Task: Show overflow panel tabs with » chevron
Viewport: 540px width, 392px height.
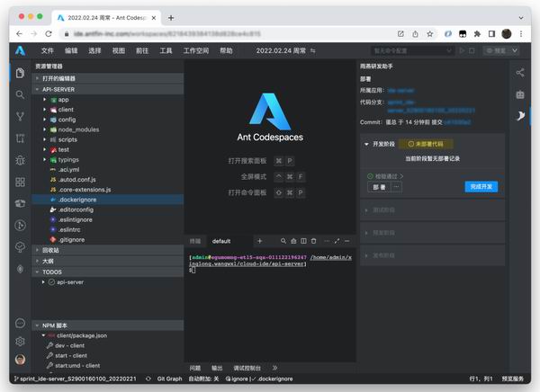Action: coord(274,368)
